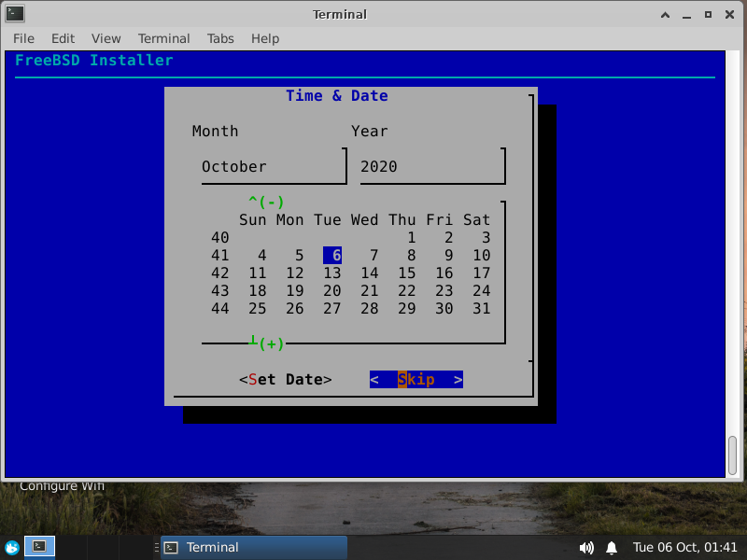Viewport: 747px width, 560px height.
Task: Open the Help menu
Action: point(265,38)
